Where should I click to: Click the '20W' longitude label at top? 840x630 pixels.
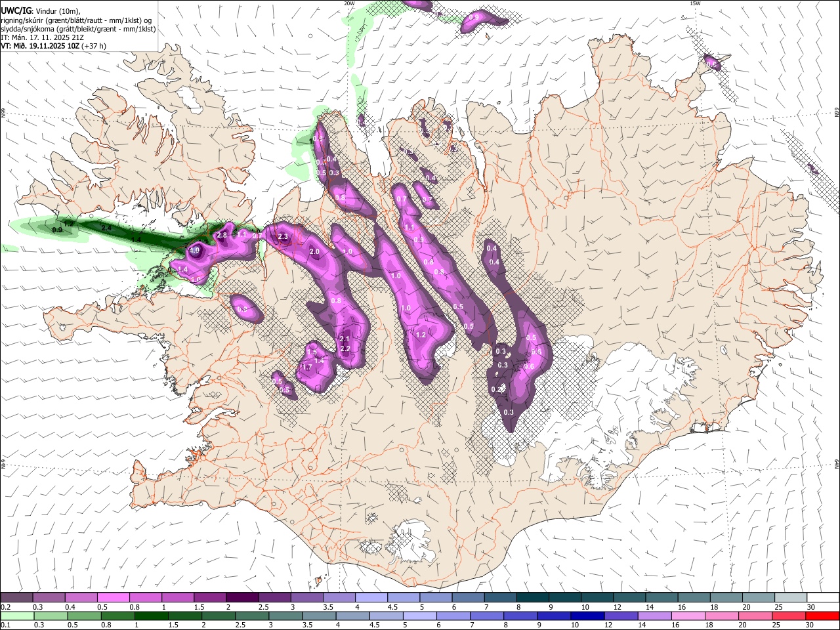(x=350, y=3)
